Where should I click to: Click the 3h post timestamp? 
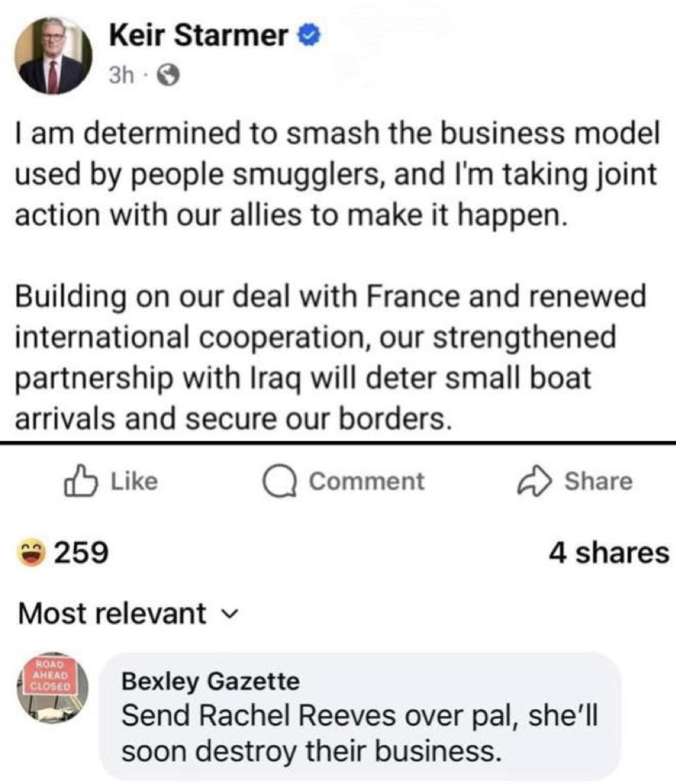click(x=122, y=77)
